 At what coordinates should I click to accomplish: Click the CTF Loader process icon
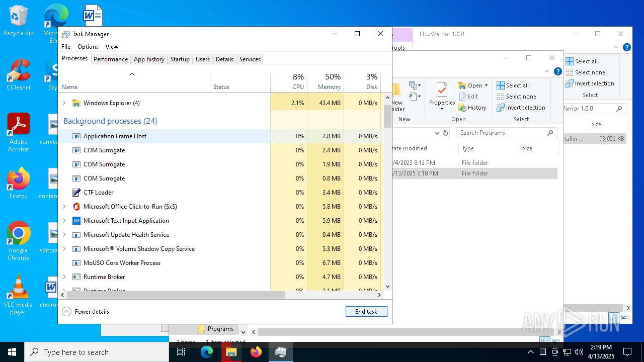click(76, 193)
